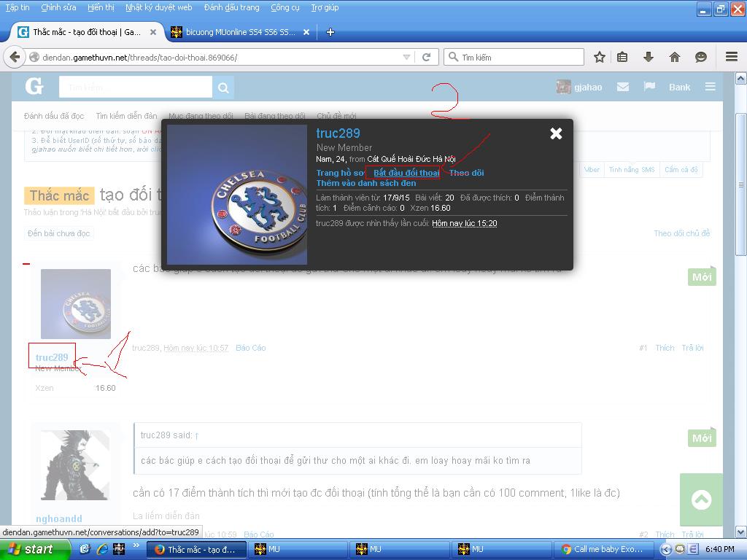Switch to Firefox 'Thắc mắc - tạo đ...' taskbar item
The image size is (747, 560).
point(196,549)
